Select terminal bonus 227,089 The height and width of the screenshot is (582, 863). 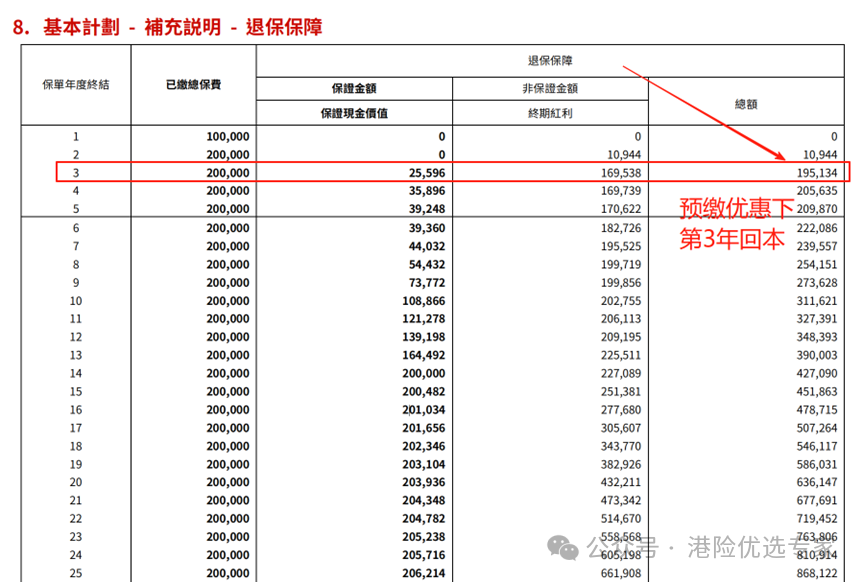point(621,373)
